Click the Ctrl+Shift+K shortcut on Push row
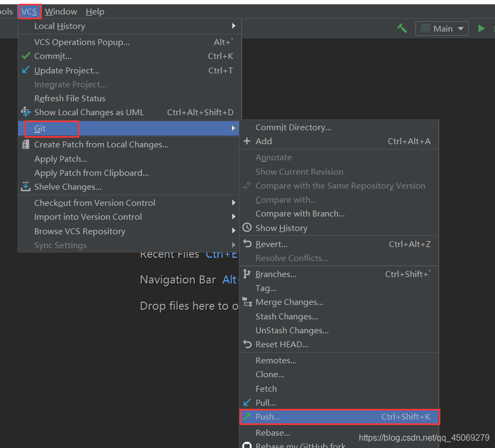This screenshot has width=495, height=448. pyautogui.click(x=406, y=417)
